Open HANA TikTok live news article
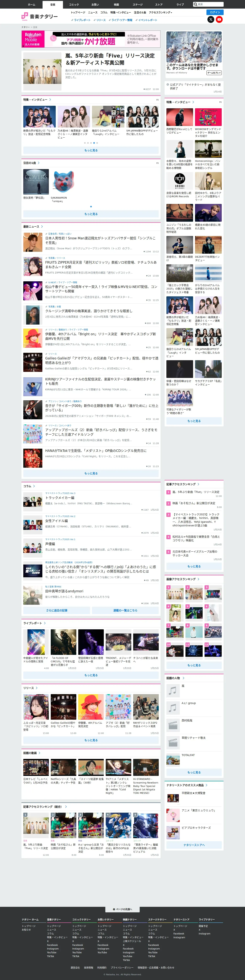Image resolution: width=245 pixels, height=980 pixels. click(x=96, y=451)
